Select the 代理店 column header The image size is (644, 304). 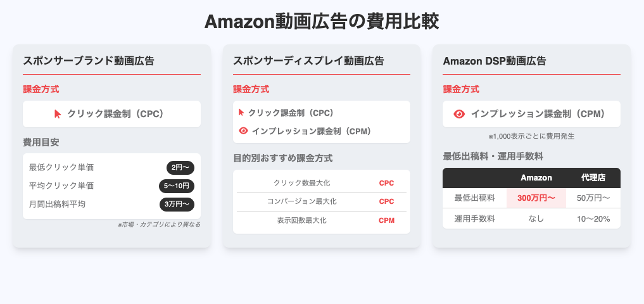pyautogui.click(x=593, y=178)
